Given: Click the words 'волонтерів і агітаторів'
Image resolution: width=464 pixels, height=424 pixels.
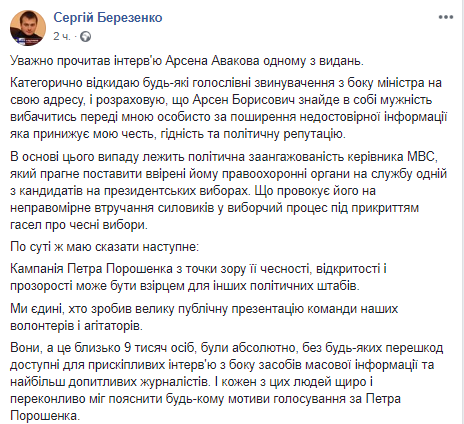Looking at the screenshot, I should pyautogui.click(x=76, y=326).
